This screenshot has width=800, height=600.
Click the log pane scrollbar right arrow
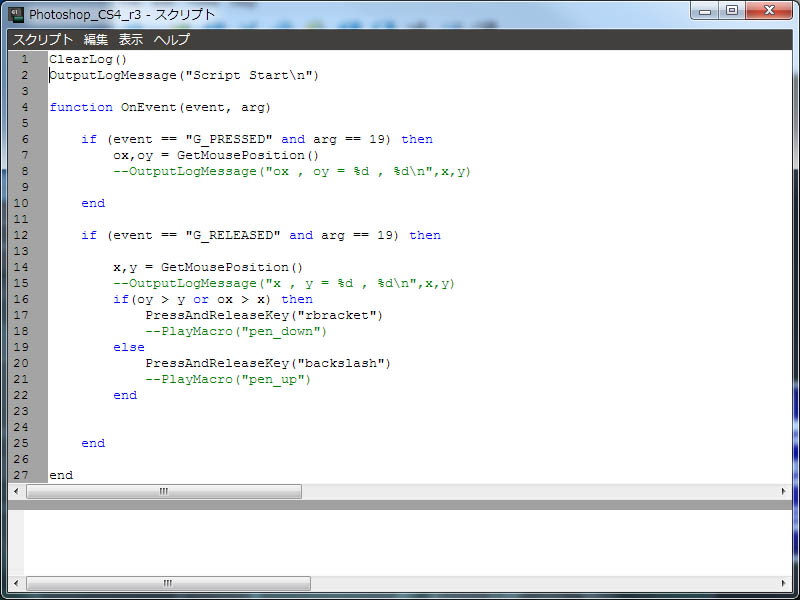coord(784,583)
